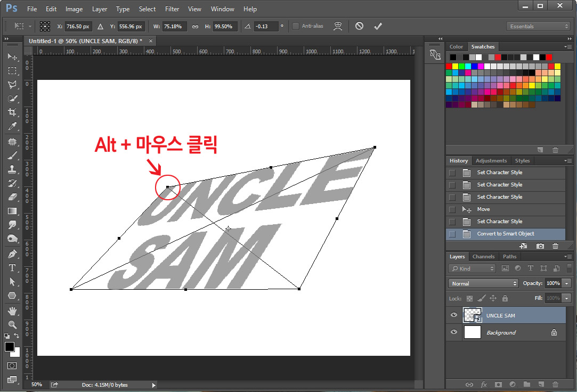Create a new snapshot in History panel
Screen dimensions: 577x392
[540, 246]
